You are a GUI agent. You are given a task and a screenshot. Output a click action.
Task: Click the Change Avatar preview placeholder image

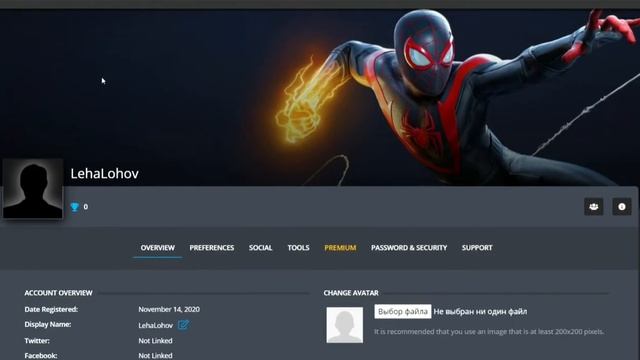(344, 325)
